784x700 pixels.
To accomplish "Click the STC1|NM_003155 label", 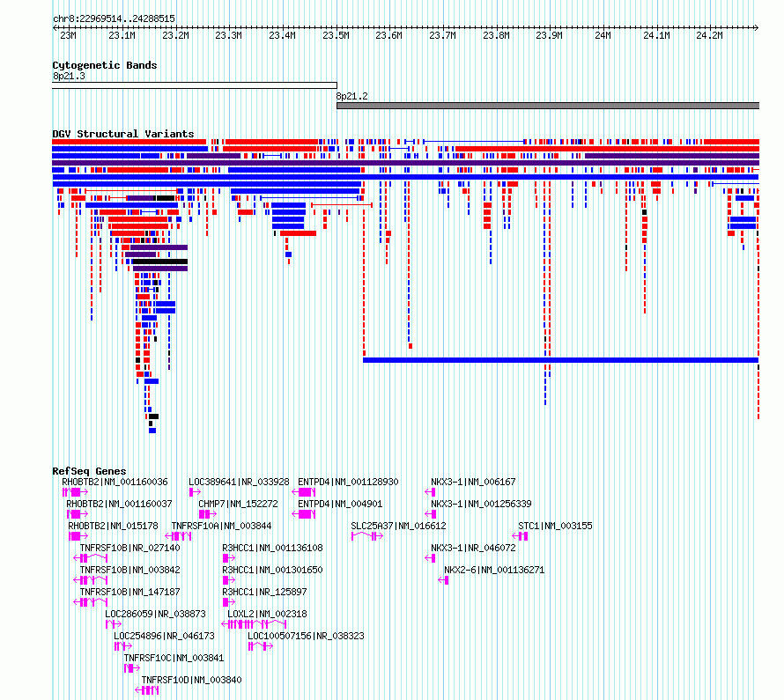I will (x=555, y=527).
